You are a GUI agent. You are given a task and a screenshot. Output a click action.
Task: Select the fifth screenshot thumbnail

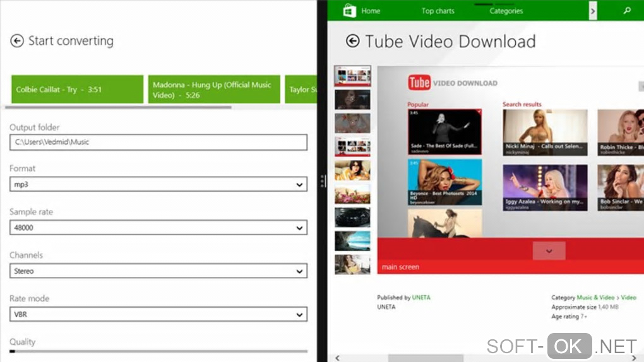coord(352,170)
